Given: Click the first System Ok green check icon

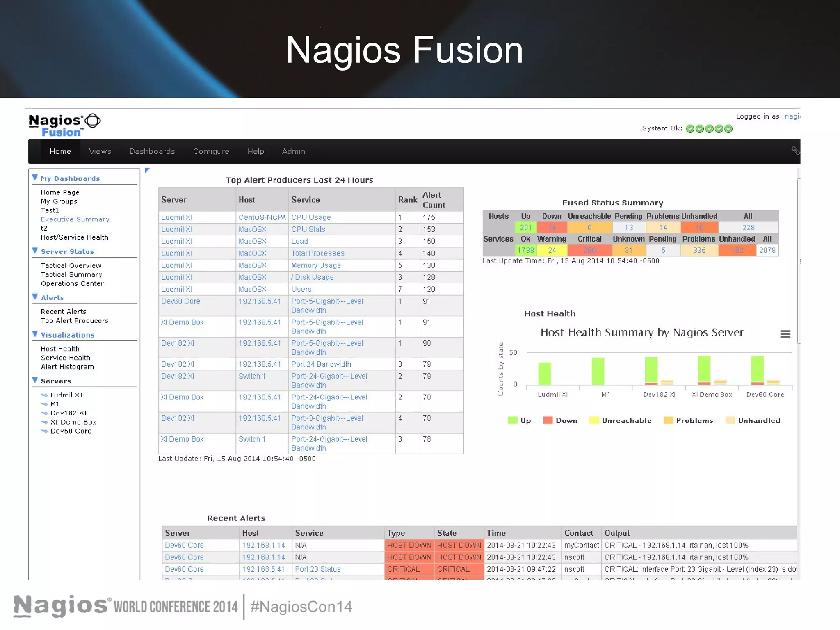Looking at the screenshot, I should pyautogui.click(x=690, y=129).
